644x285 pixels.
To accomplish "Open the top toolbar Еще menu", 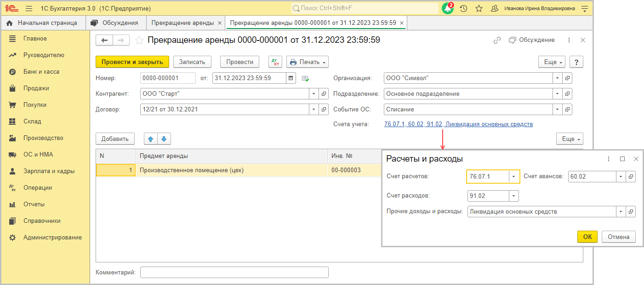I will [552, 62].
